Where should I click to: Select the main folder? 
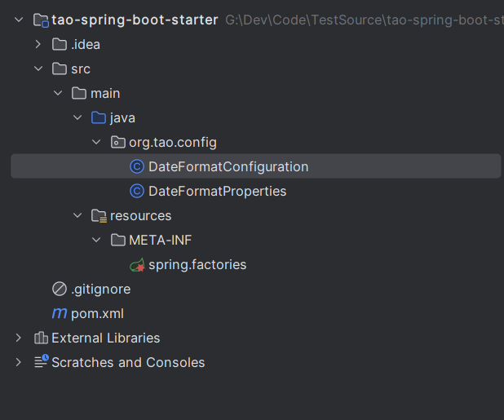105,93
